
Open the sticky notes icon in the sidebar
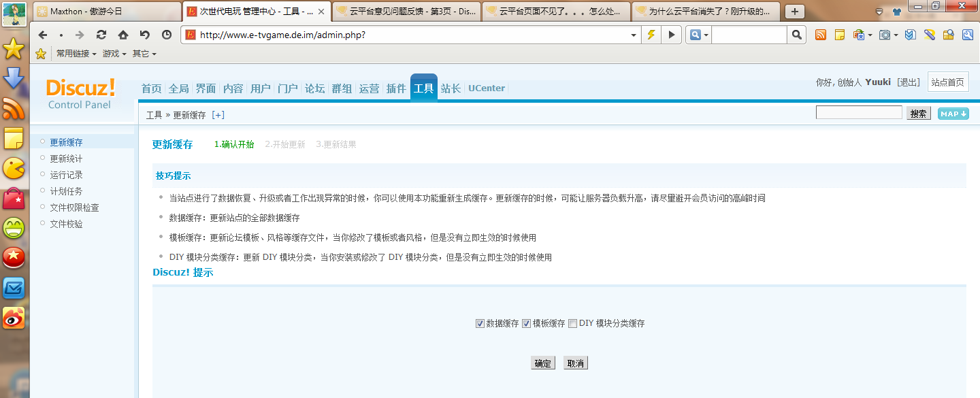[14, 138]
